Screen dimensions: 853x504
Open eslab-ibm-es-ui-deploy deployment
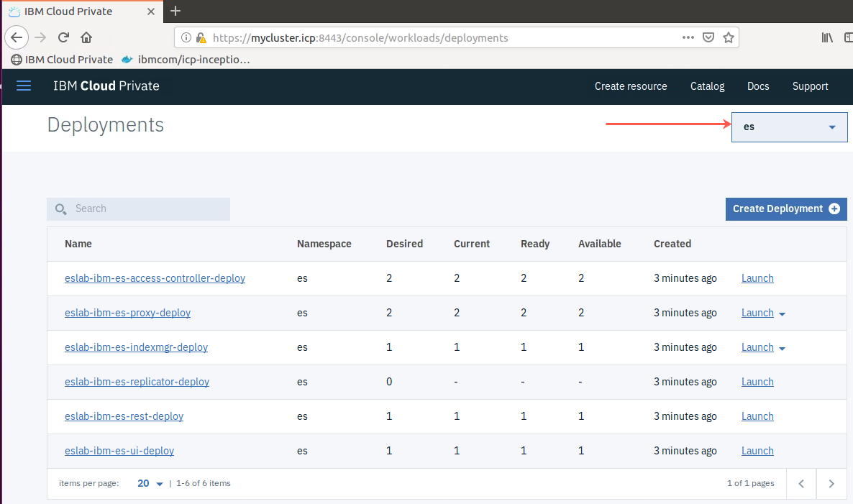tap(119, 451)
